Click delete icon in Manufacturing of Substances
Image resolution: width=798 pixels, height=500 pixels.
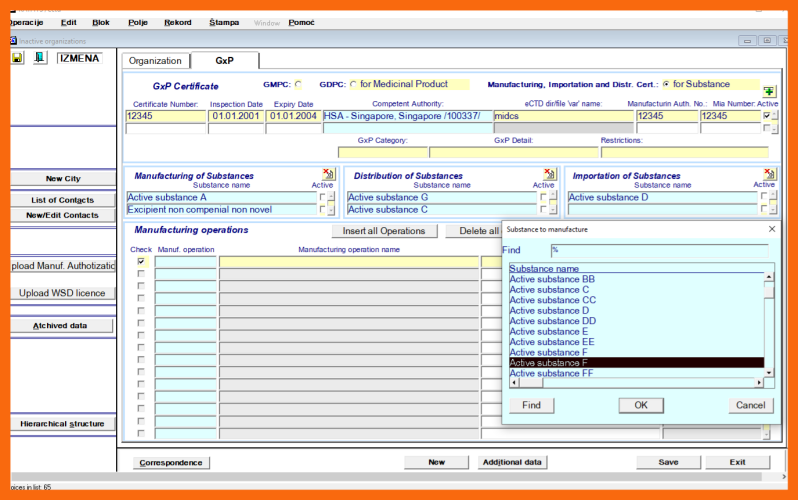point(328,174)
